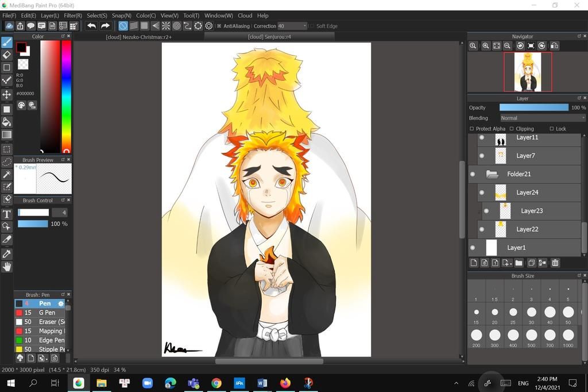Enable Protect Alpha checkbox
Screen dimensions: 588x392
(472, 128)
